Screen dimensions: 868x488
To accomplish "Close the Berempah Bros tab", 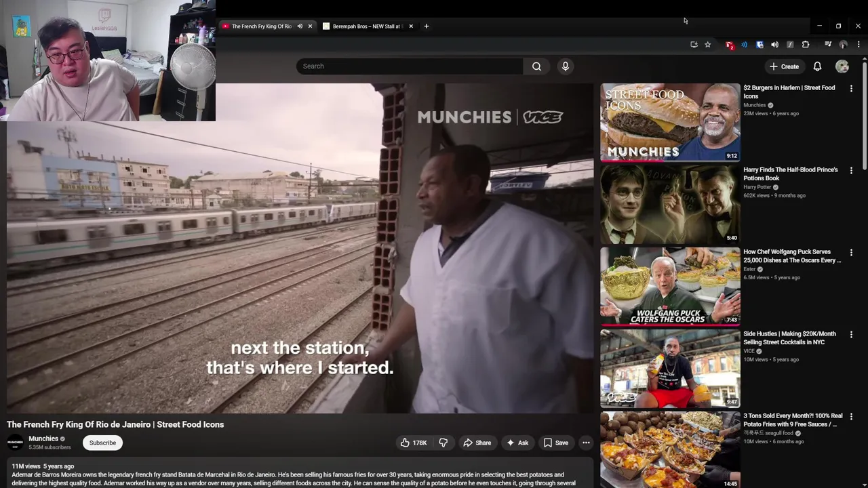I will point(411,26).
